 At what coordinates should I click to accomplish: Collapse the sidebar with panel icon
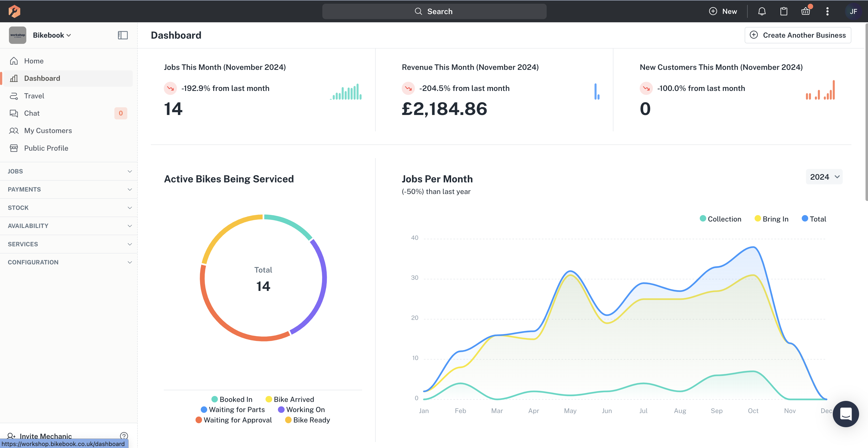[x=123, y=35]
